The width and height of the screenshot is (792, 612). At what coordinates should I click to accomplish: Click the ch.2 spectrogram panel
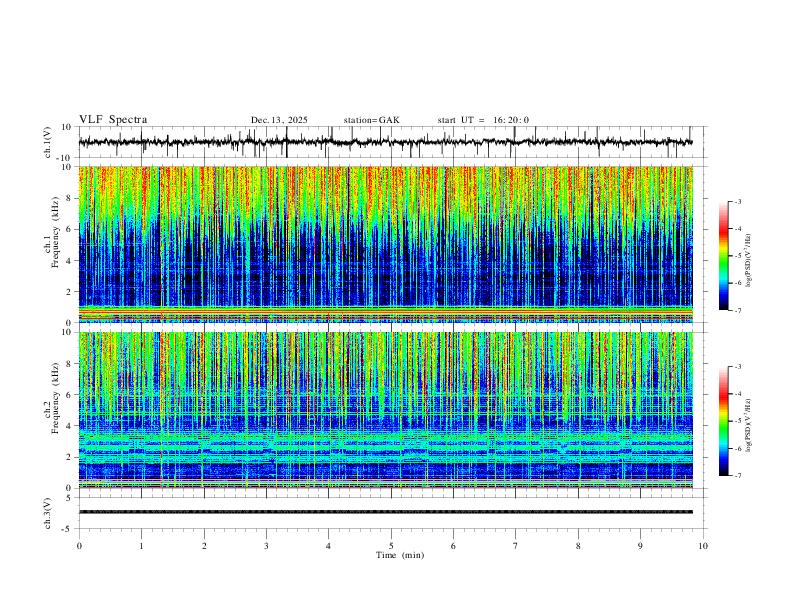386,410
